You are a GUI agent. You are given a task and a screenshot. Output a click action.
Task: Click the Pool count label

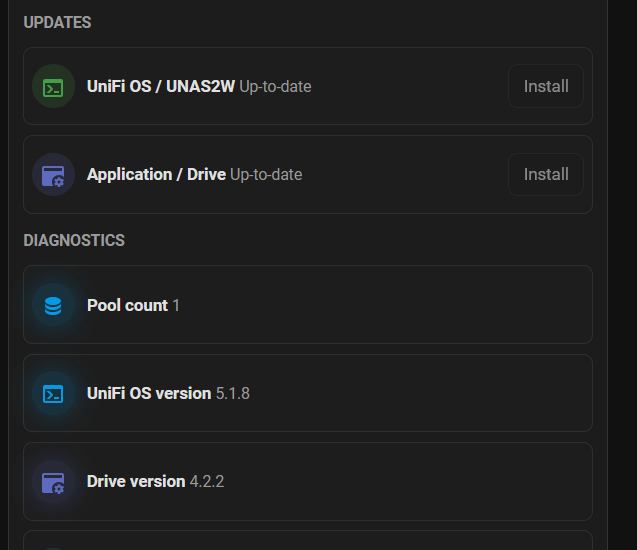pos(127,305)
